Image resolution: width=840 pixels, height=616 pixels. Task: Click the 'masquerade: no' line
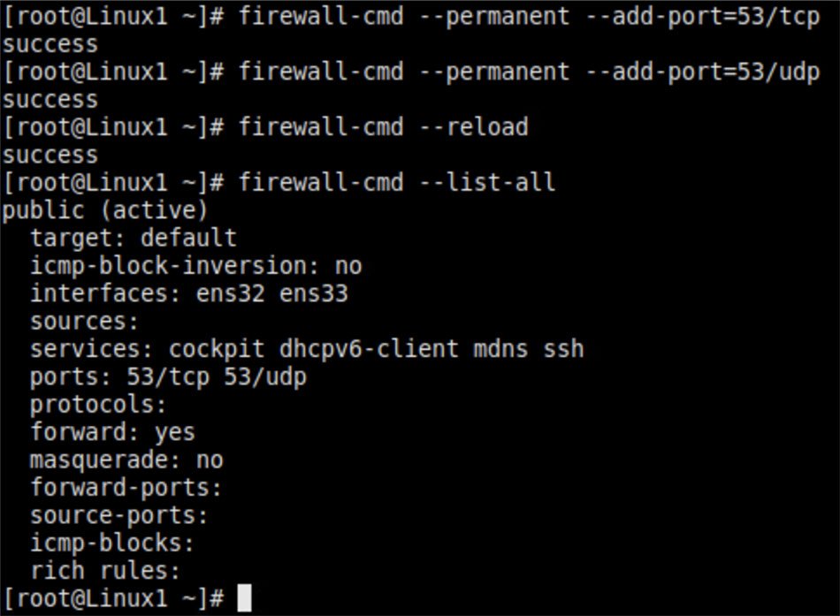(126, 460)
